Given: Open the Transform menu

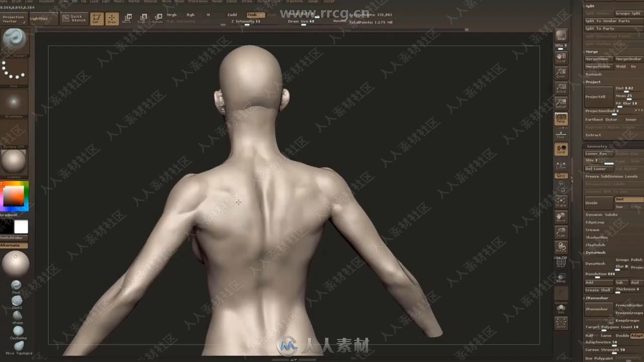Looking at the screenshot, I should (x=294, y=2).
